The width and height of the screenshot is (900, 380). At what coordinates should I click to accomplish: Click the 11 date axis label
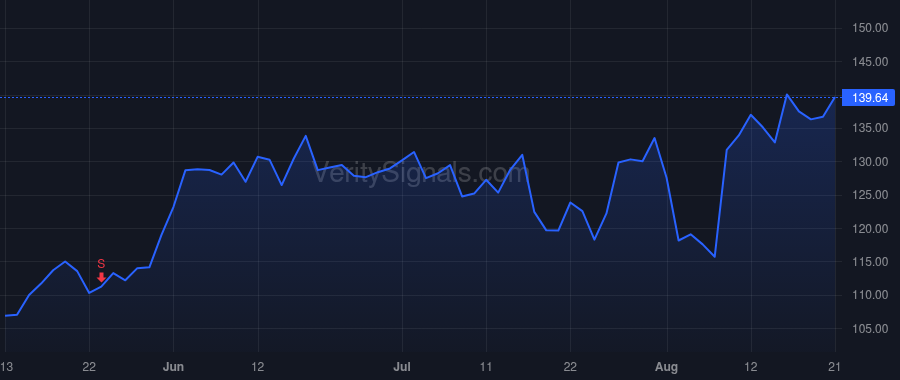point(486,367)
